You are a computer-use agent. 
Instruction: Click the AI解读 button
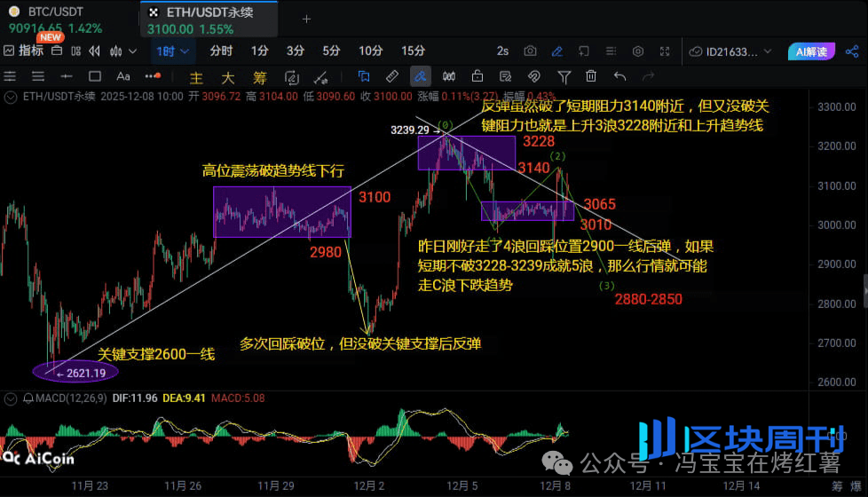[811, 51]
